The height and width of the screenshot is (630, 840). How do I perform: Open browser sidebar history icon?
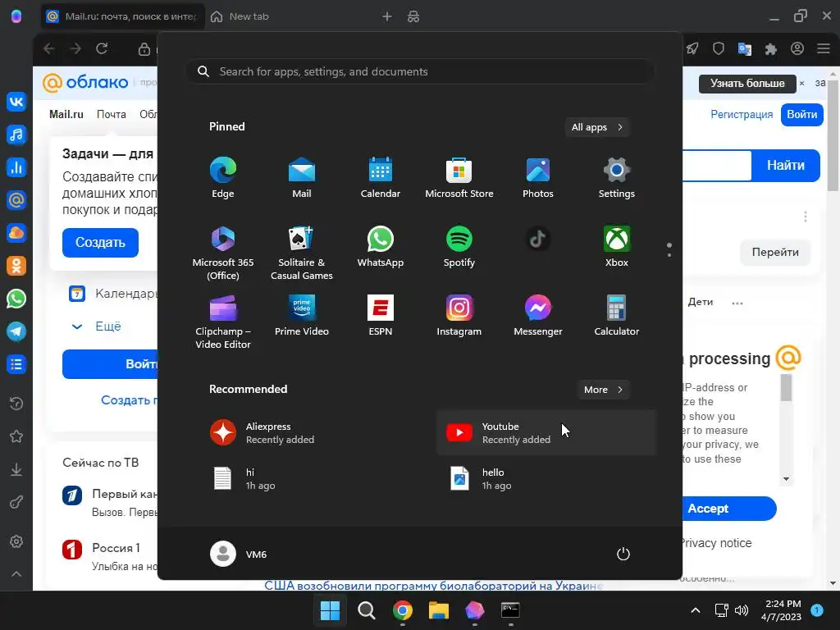pos(16,404)
